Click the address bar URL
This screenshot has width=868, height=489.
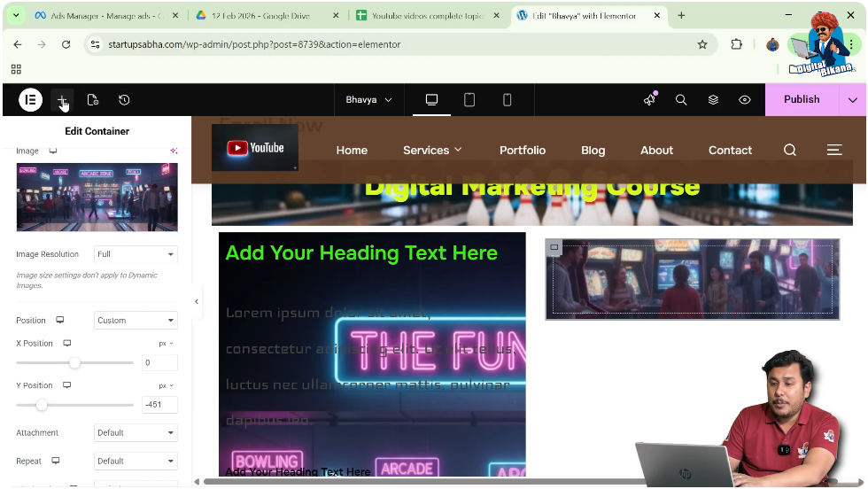pyautogui.click(x=254, y=44)
